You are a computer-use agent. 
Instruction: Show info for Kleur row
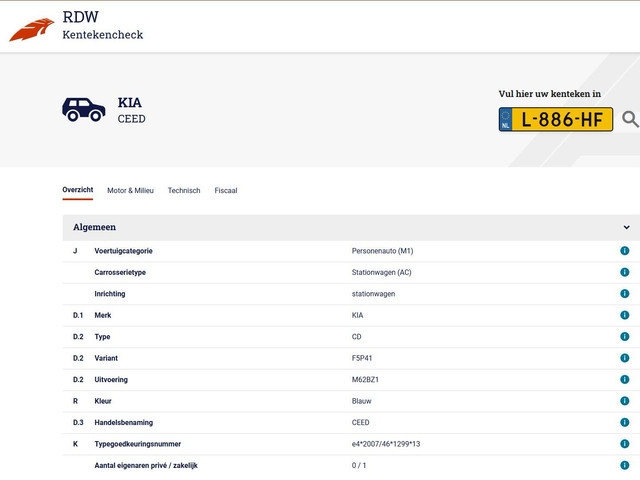coord(625,401)
